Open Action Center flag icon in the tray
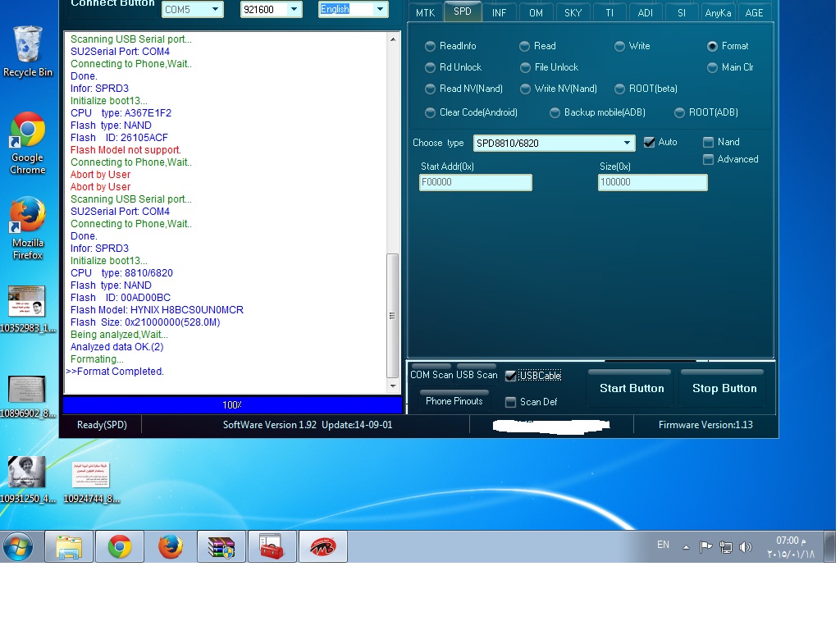Screen dimensions: 840x630 pos(705,547)
